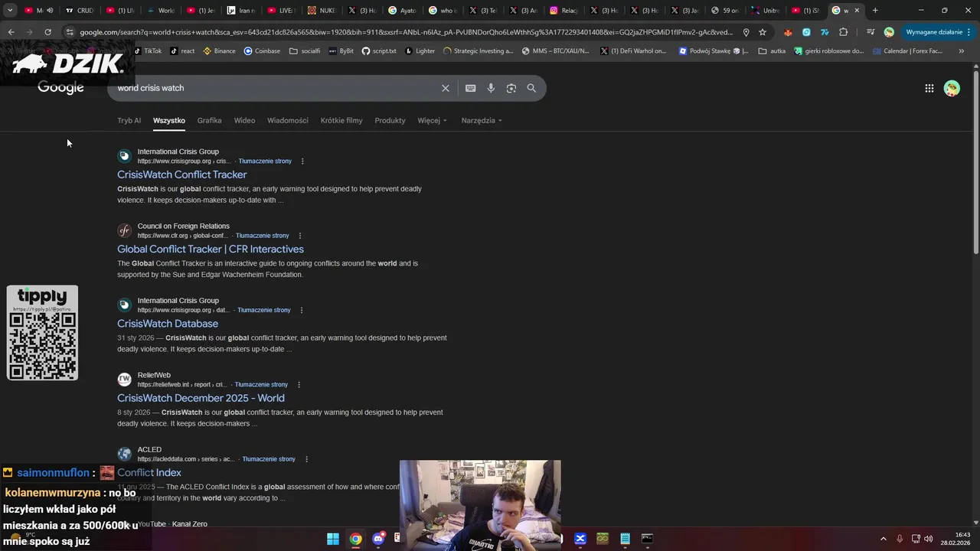Open the Coinbase bookmark
This screenshot has width=980, height=551.
262,51
